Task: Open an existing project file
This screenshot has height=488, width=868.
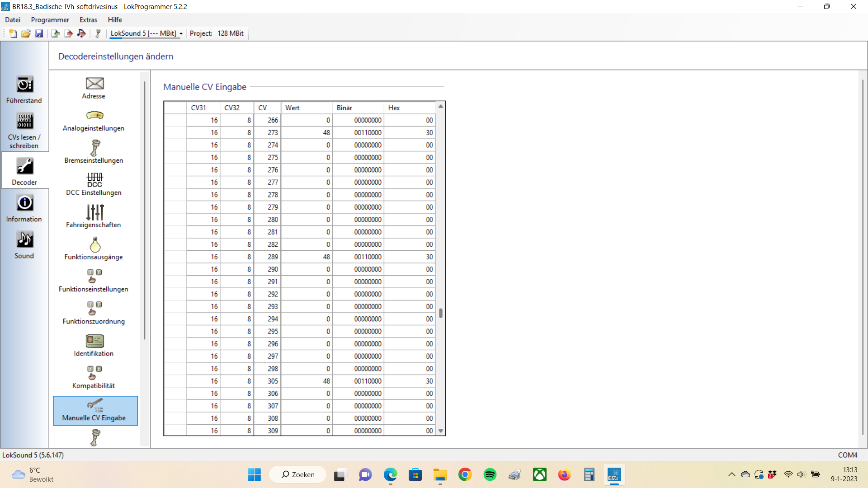Action: (x=26, y=33)
